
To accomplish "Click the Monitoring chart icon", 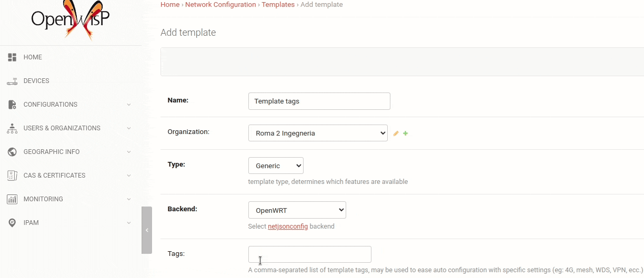I will coord(12,199).
